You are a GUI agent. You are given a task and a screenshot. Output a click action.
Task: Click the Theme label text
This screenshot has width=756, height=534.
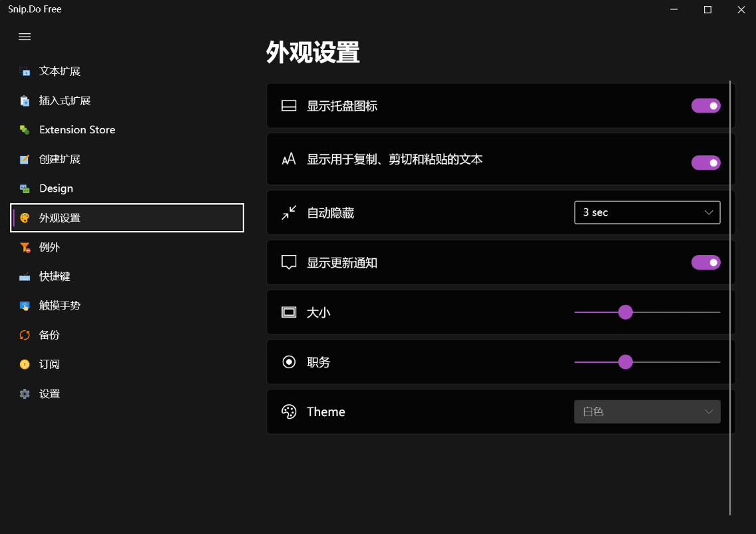326,412
